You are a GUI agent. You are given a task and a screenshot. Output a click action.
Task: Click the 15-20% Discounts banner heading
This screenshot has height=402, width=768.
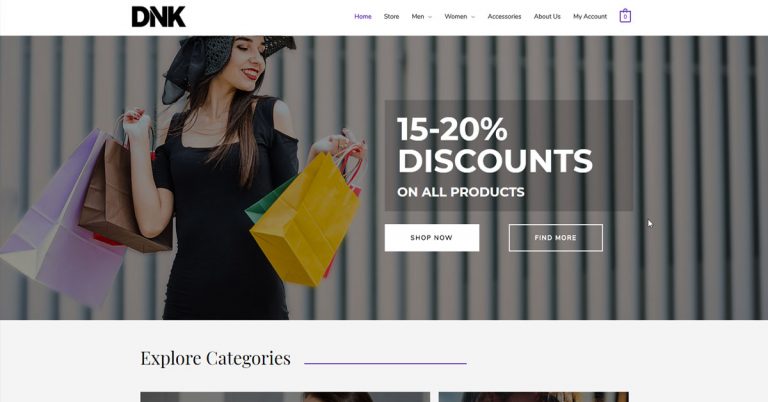tap(495, 145)
